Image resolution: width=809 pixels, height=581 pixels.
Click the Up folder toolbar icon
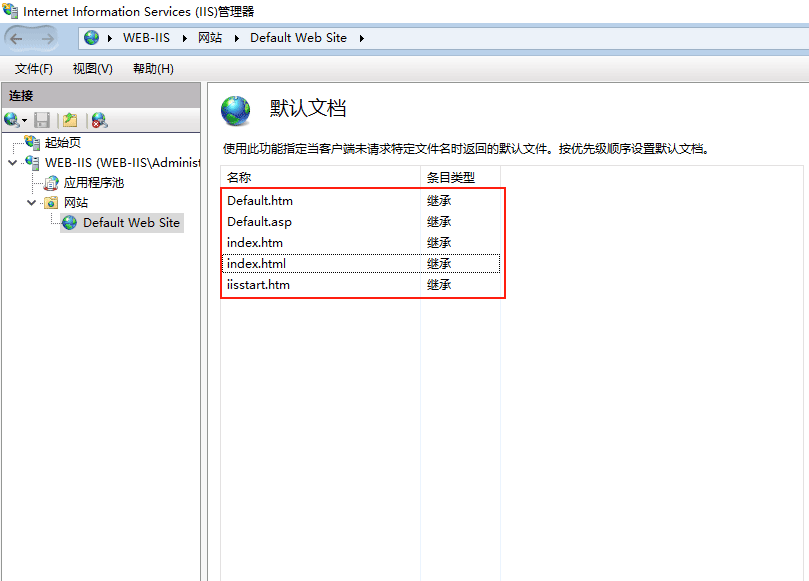pos(70,120)
